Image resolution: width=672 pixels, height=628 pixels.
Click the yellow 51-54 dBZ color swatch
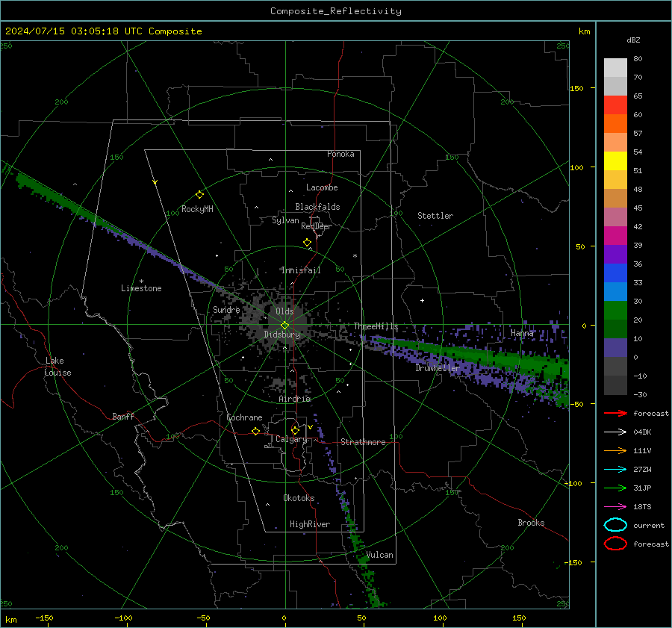tap(615, 161)
